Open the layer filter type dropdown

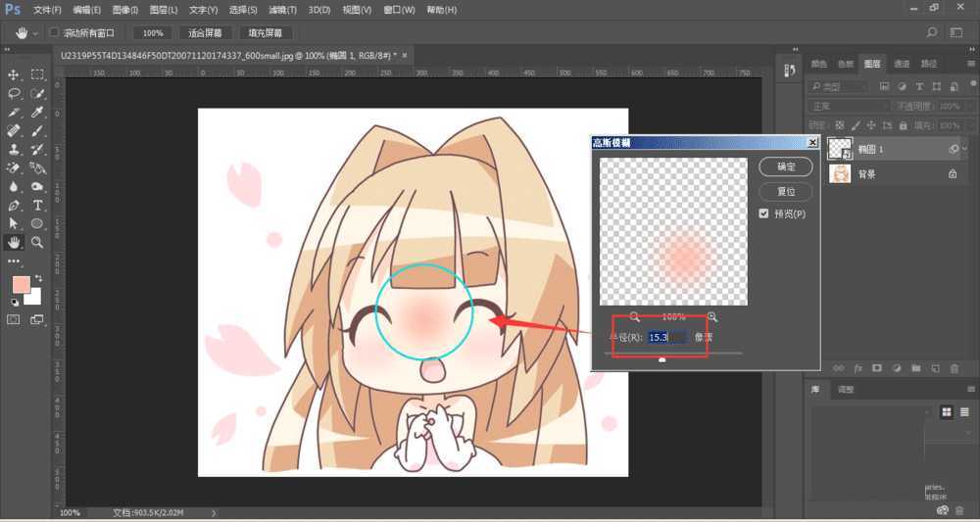click(840, 86)
